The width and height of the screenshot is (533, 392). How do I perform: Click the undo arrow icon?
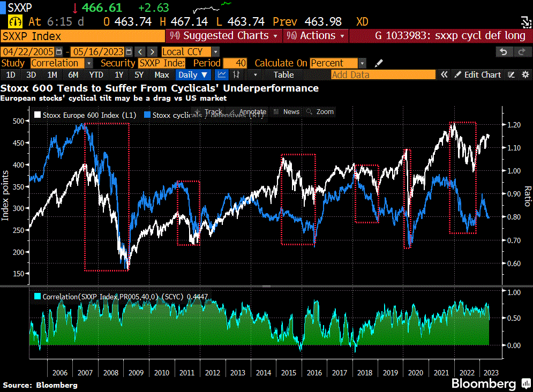pos(504,52)
